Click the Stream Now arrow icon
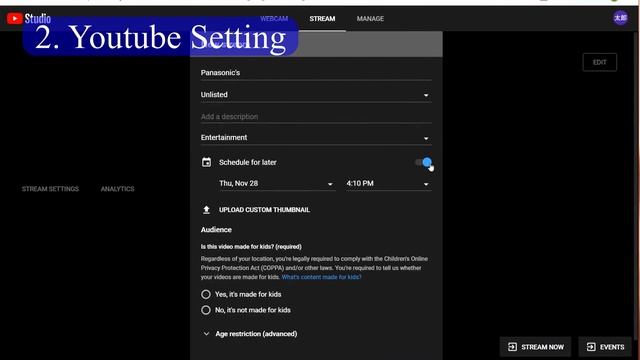Viewport: 640px width, 360px height. tap(512, 347)
